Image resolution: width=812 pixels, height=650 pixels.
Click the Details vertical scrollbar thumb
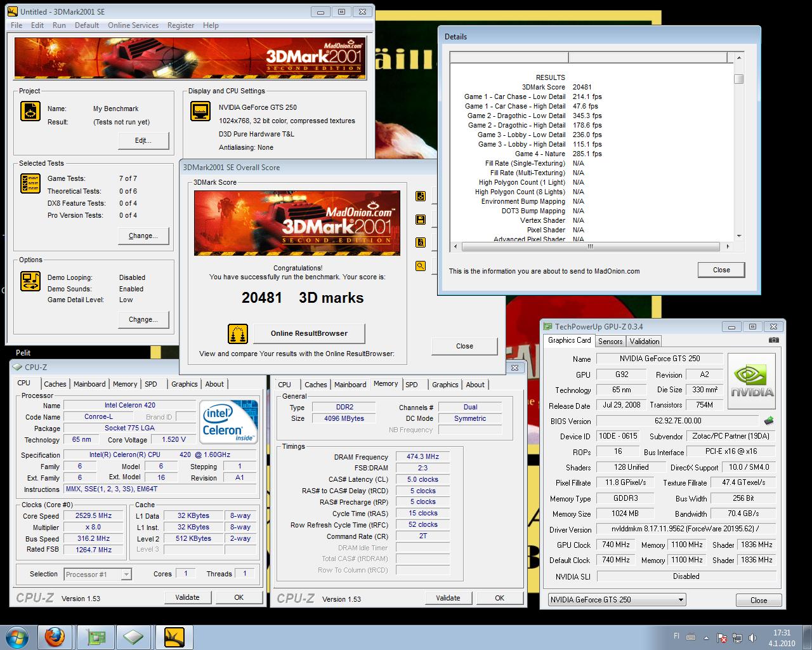738,79
